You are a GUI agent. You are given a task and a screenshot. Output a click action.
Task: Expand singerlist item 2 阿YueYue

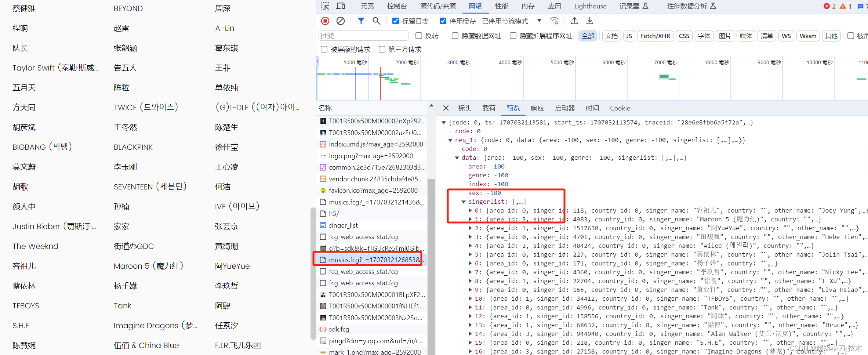470,228
